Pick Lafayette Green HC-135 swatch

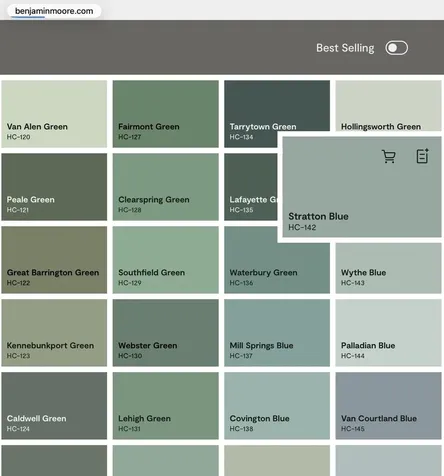click(251, 187)
